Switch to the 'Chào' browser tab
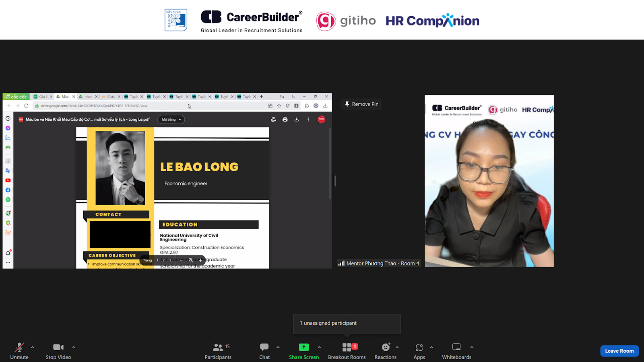Viewport: 644px width, 362px height. pos(111,97)
